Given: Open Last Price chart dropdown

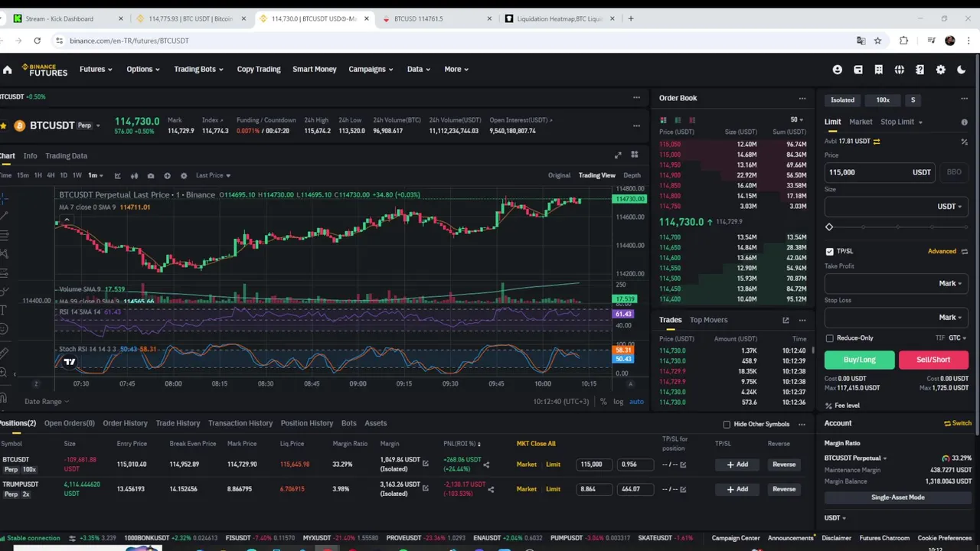Looking at the screenshot, I should tap(213, 175).
